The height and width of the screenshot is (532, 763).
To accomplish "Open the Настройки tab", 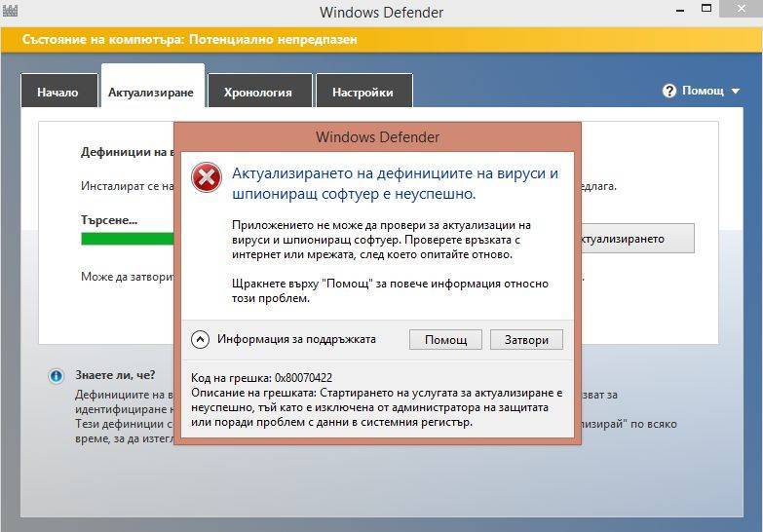I will [364, 91].
